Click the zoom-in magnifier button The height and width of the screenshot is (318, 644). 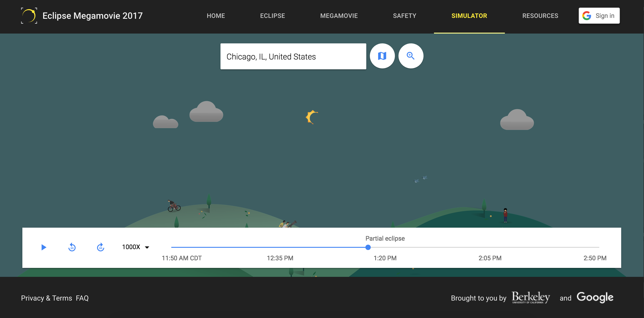[411, 56]
